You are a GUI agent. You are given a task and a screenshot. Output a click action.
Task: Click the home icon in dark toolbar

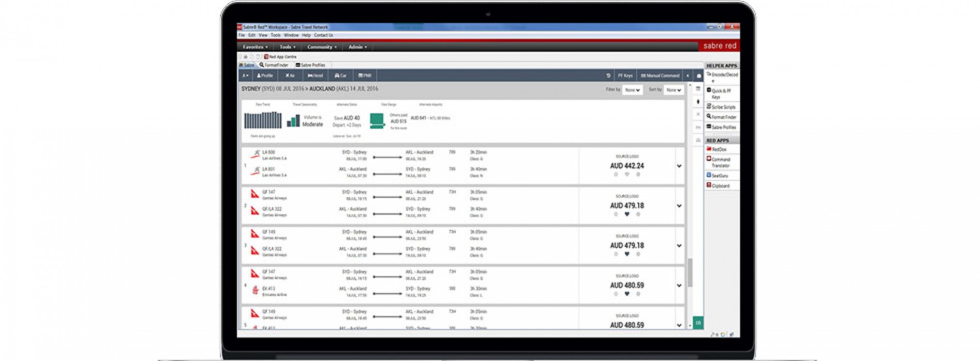click(699, 76)
